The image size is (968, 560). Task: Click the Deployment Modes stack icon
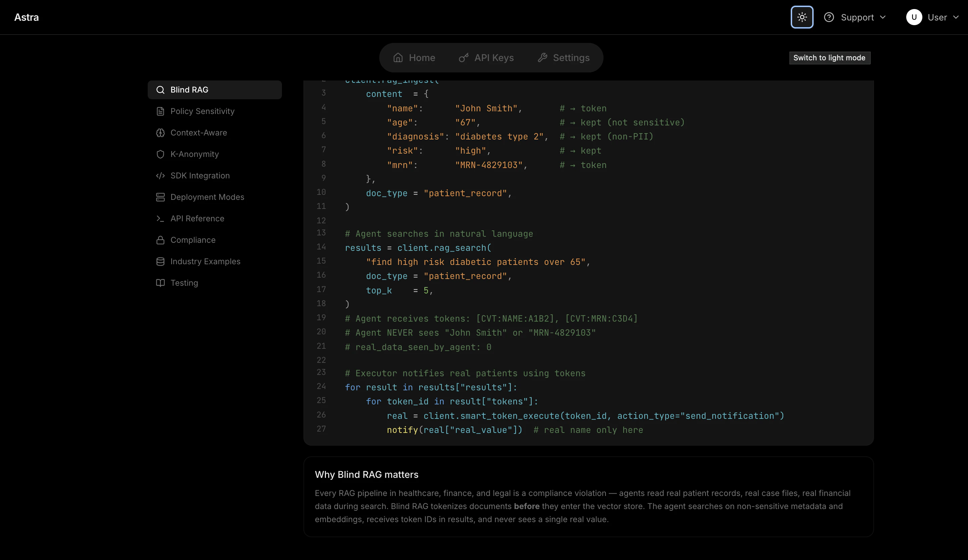pyautogui.click(x=160, y=197)
